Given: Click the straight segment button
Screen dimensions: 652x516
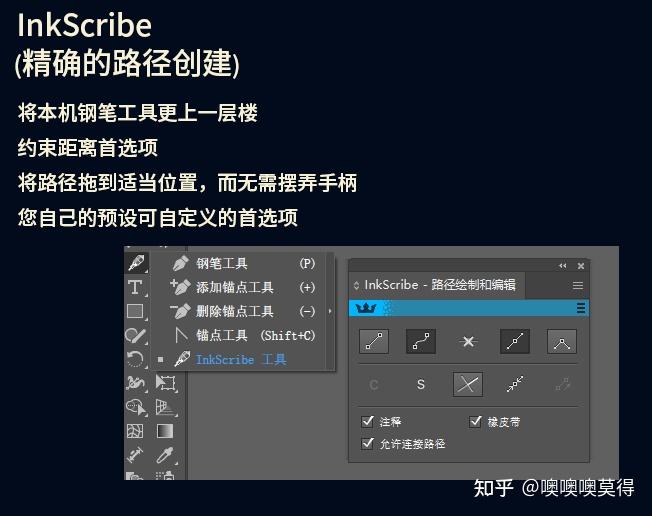Looking at the screenshot, I should pyautogui.click(x=374, y=341).
